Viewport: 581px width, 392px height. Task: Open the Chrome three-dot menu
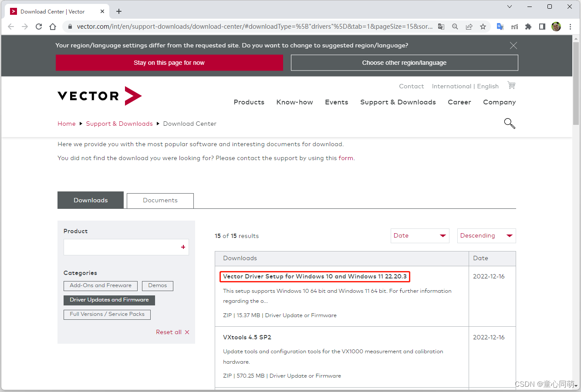[570, 27]
